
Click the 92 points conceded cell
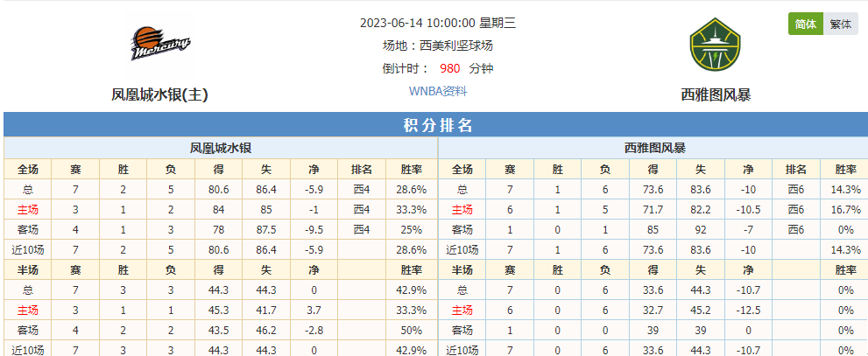700,229
